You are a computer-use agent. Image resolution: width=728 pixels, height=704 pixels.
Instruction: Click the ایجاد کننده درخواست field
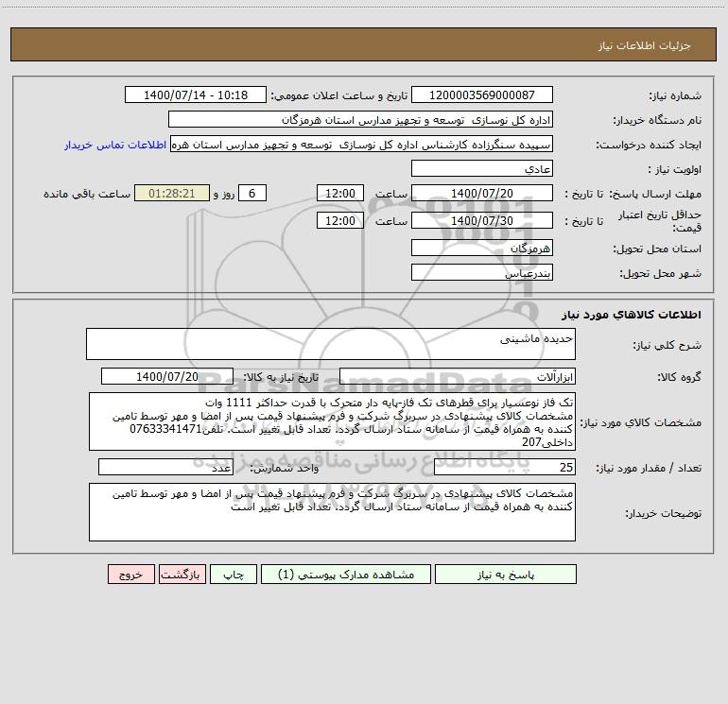click(361, 145)
